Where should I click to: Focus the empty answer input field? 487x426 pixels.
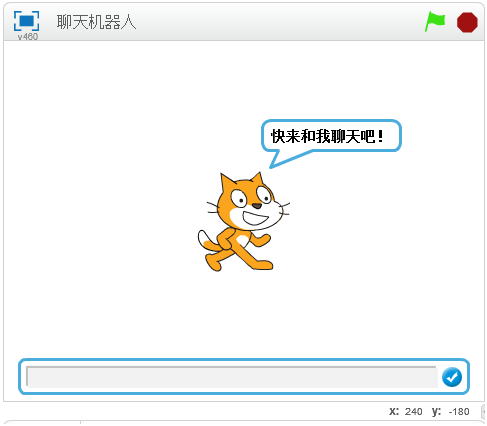point(232,377)
